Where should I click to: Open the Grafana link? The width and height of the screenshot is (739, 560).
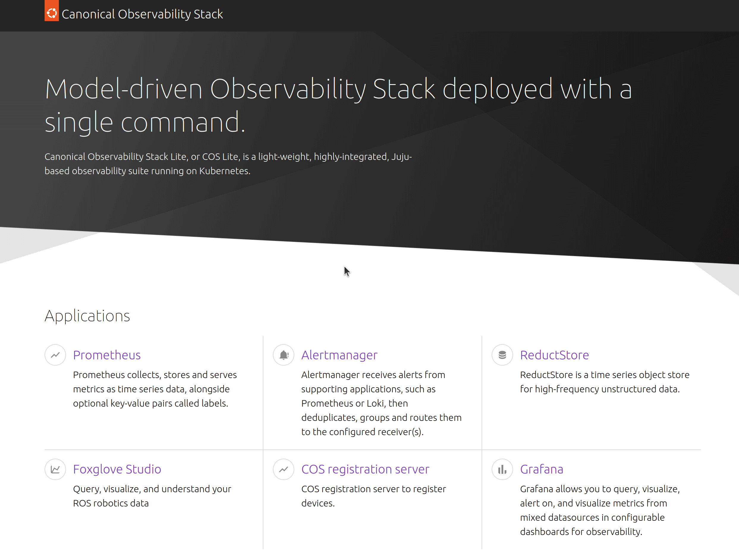541,469
